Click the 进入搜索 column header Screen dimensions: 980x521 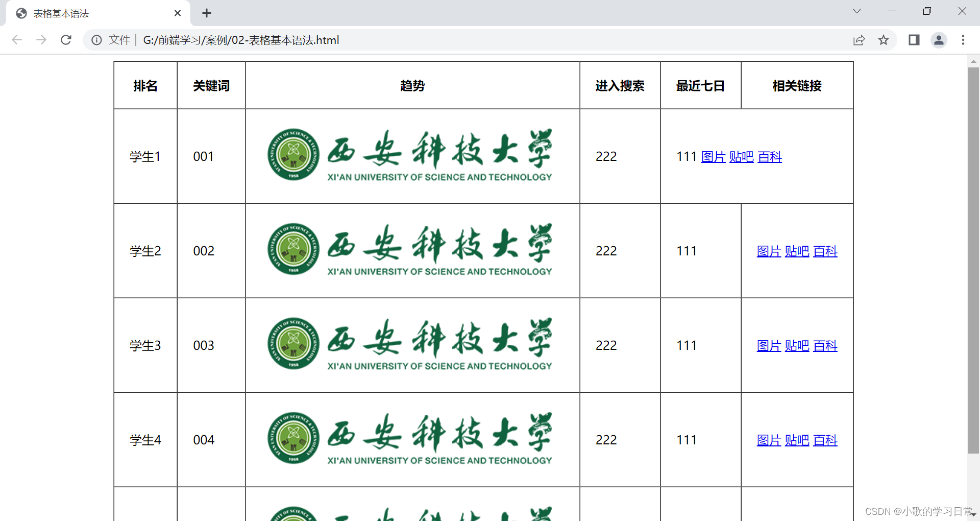pos(620,86)
